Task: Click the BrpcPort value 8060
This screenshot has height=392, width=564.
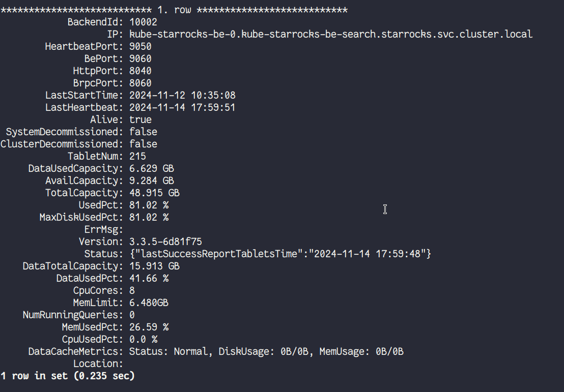Action: tap(140, 83)
